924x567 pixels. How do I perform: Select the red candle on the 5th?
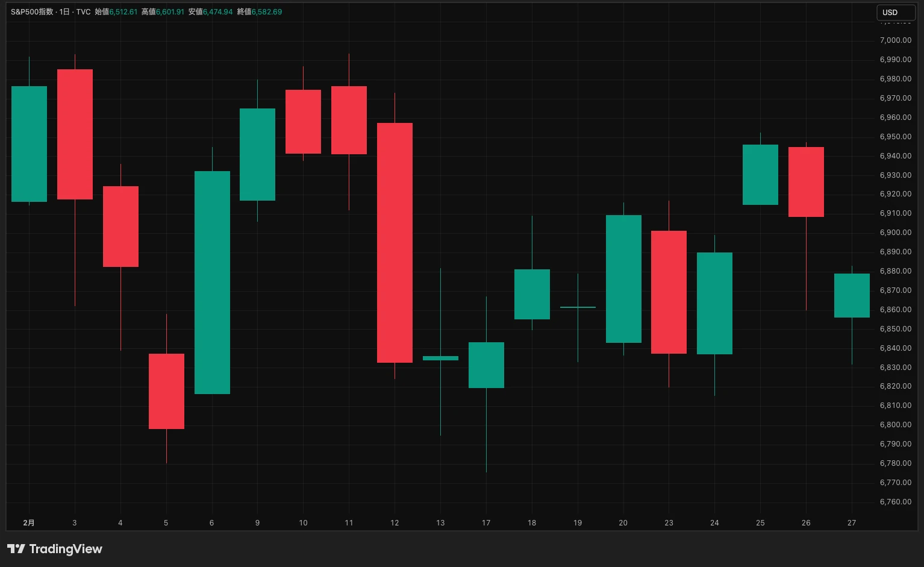click(x=166, y=391)
